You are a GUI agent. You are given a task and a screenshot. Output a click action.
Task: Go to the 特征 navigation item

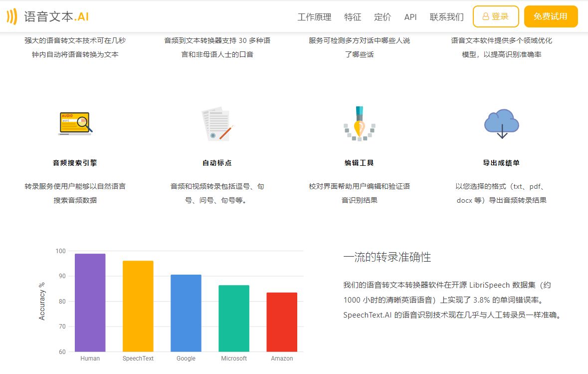tap(353, 17)
